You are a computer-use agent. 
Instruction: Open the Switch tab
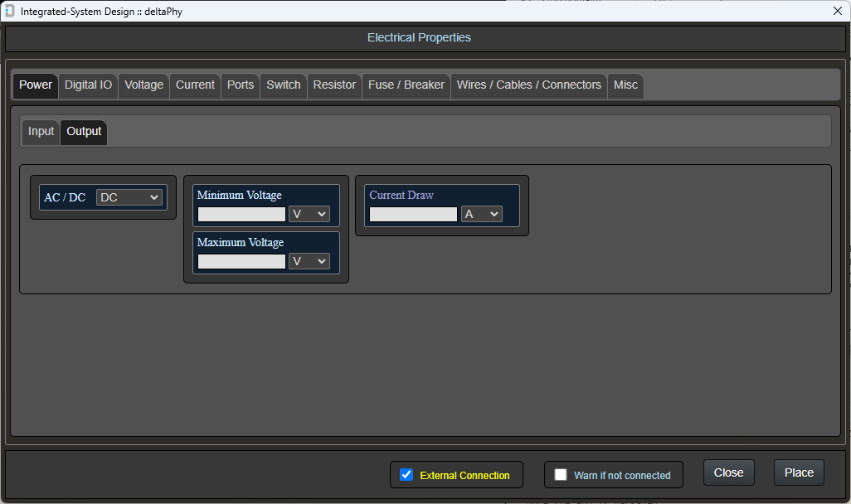click(x=283, y=85)
